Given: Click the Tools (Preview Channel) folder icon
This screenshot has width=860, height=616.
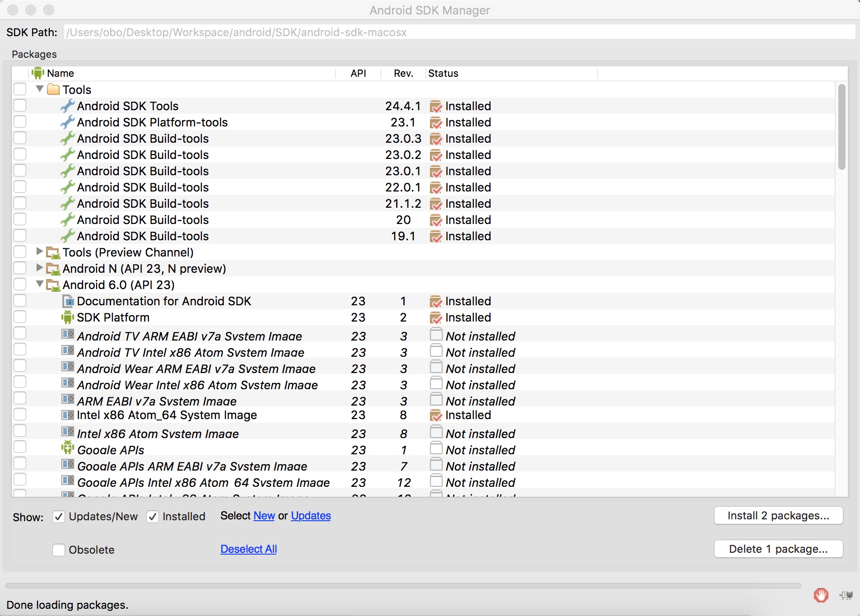Looking at the screenshot, I should tap(53, 252).
